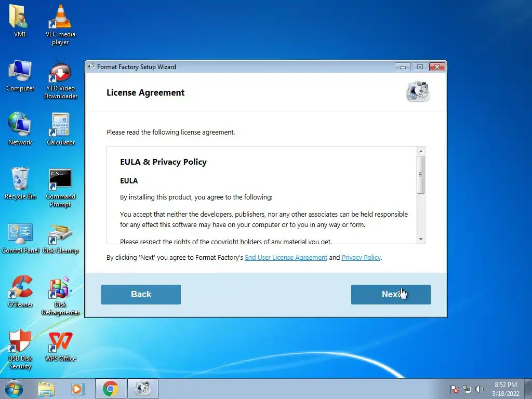
Task: Click the 'License Agreement' title text
Action: click(145, 92)
